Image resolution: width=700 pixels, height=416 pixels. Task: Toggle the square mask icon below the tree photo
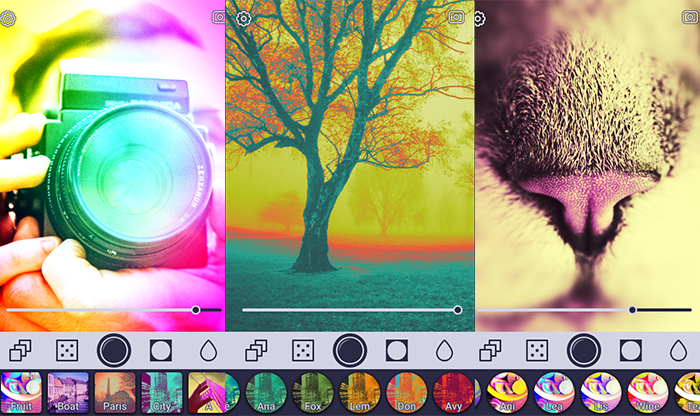[397, 350]
